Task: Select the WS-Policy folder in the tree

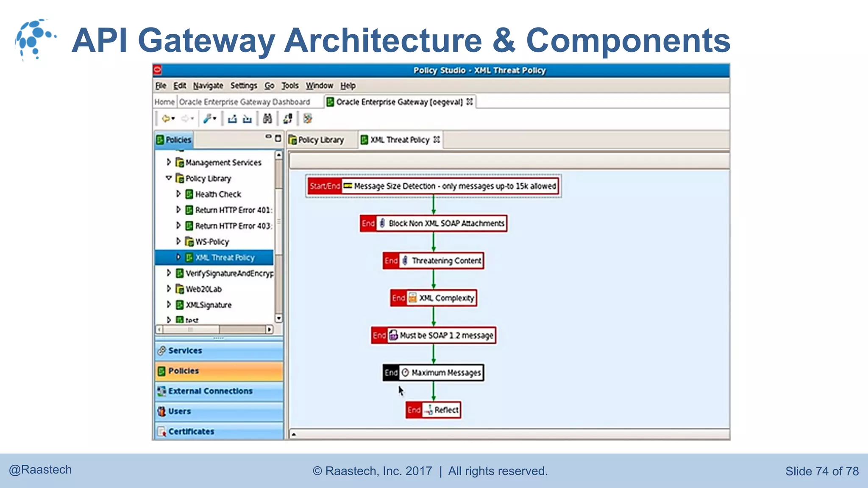Action: 212,242
